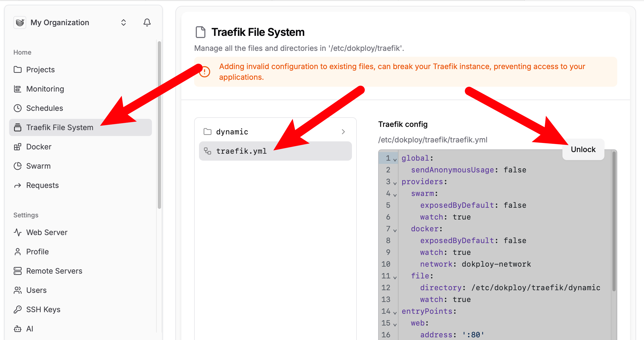Collapse the entryPoints fold on line 14
The height and width of the screenshot is (340, 644).
pyautogui.click(x=395, y=313)
